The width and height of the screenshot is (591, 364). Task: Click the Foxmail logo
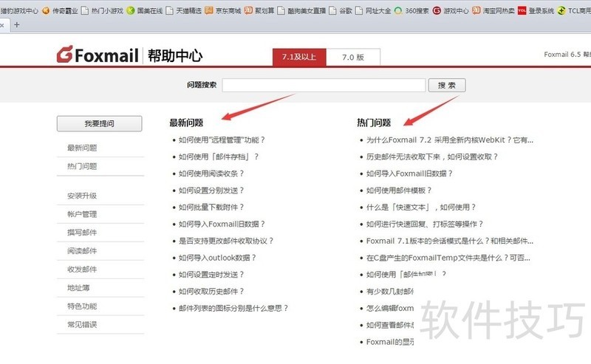pos(98,55)
